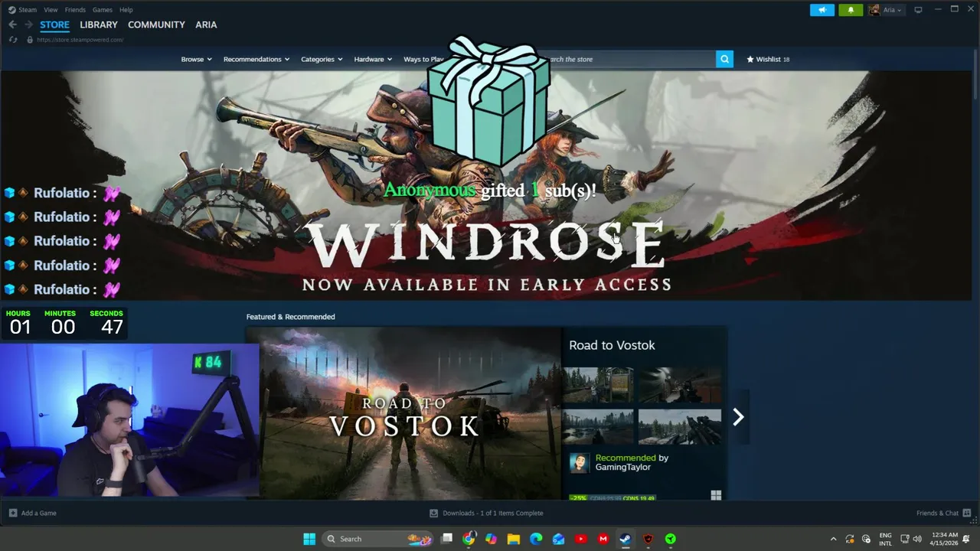The image size is (980, 551).
Task: Click the Featured & Recommended heading
Action: tap(290, 317)
